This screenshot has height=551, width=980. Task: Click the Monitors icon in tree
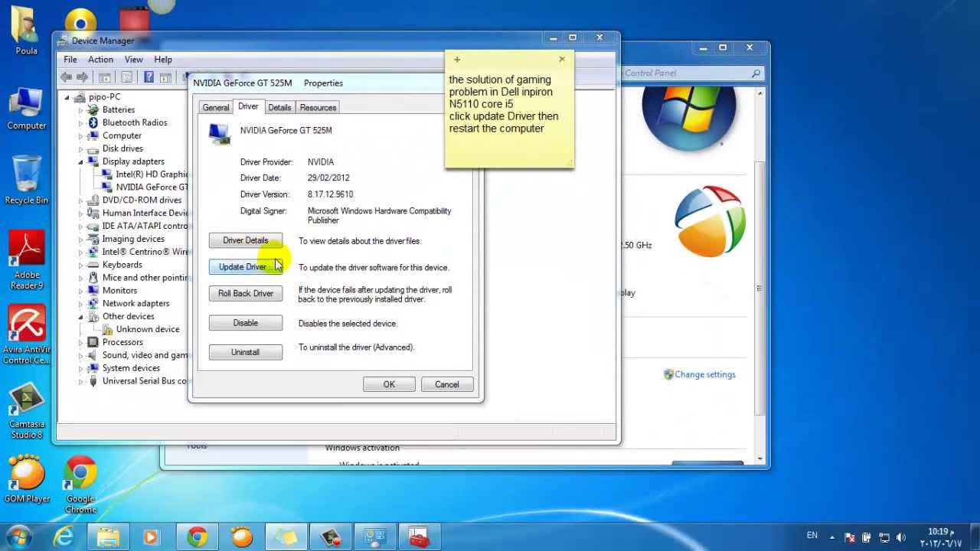click(93, 291)
